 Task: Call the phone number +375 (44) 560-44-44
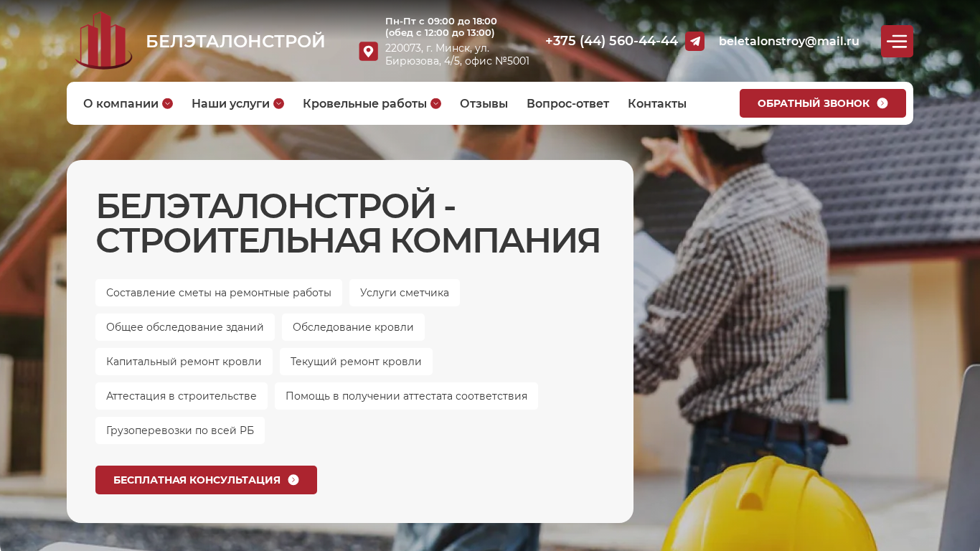click(x=611, y=41)
